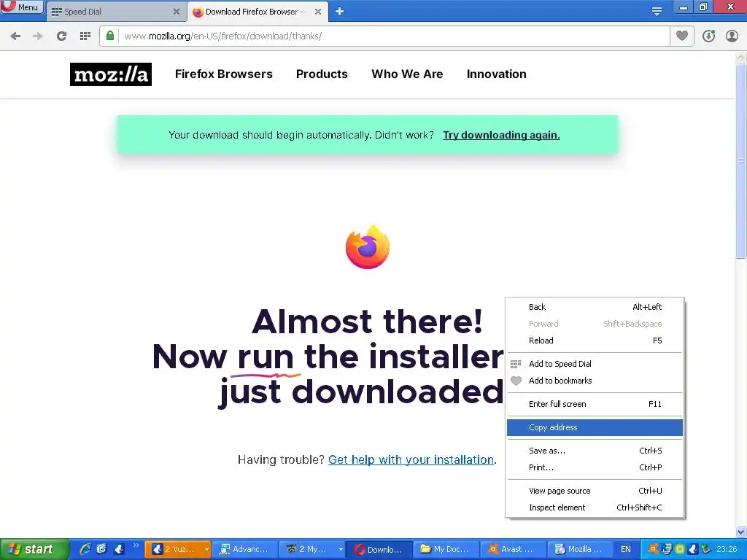Image resolution: width=747 pixels, height=560 pixels.
Task: Expand the 2 My... group dropdown arrow
Action: pos(341,549)
